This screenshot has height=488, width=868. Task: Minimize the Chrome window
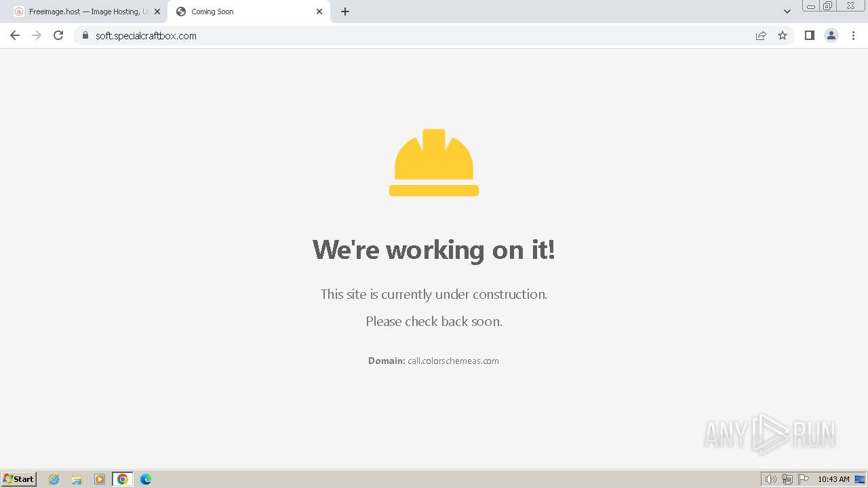tap(811, 6)
